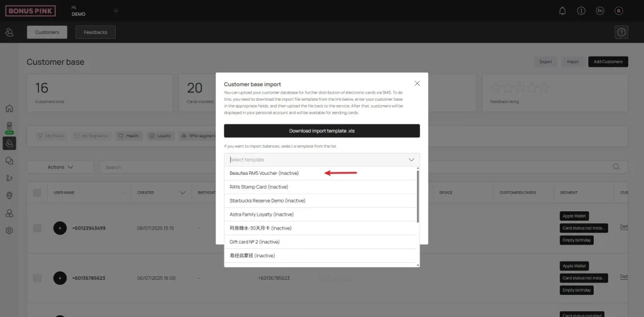Click the help question mark icon
Image resolution: width=644 pixels, height=317 pixels.
[621, 32]
